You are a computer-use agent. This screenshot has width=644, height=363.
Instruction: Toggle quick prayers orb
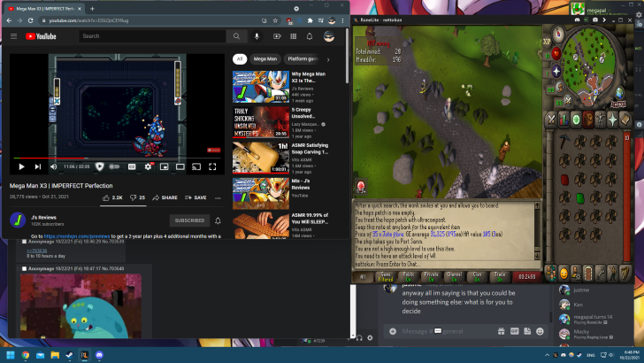[x=556, y=71]
